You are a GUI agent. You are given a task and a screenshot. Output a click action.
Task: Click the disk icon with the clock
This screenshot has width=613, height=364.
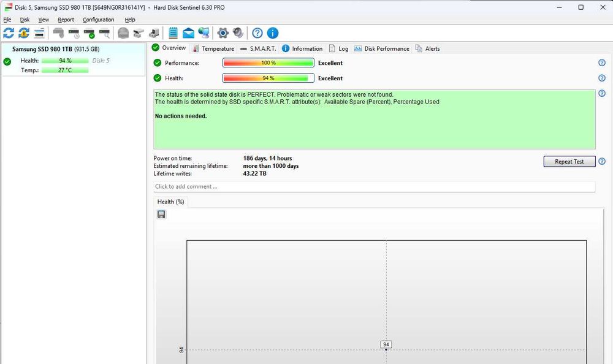pos(74,33)
